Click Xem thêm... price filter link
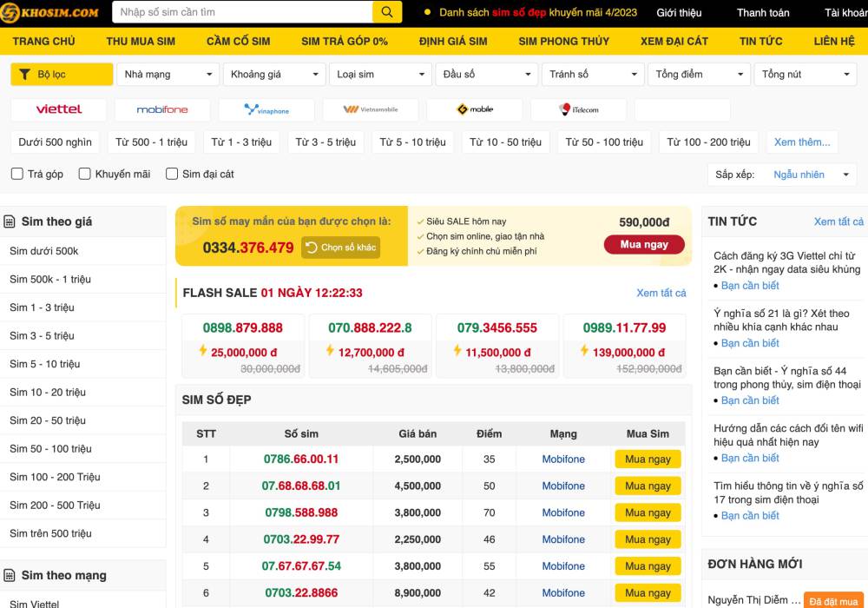868x608 pixels. 802,142
